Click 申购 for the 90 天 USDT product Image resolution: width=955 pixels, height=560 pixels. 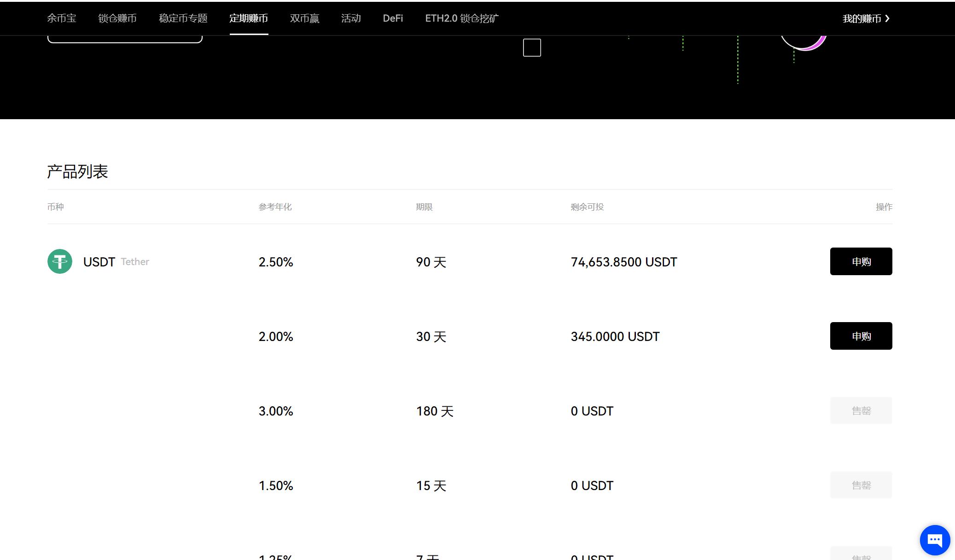click(861, 261)
